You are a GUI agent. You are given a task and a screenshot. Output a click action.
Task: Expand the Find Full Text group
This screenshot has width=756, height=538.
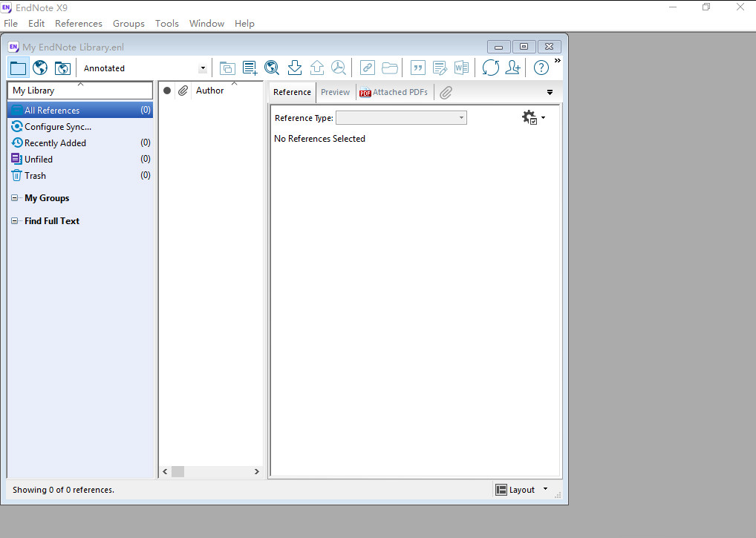click(13, 220)
